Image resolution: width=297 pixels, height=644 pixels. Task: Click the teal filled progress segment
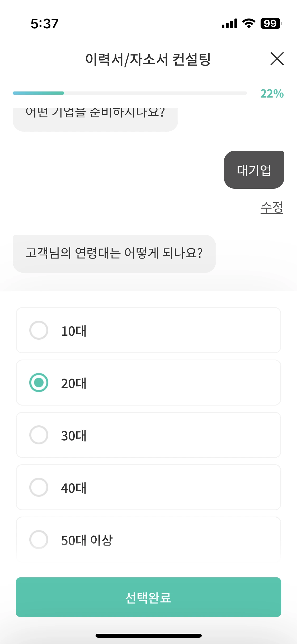coord(39,93)
